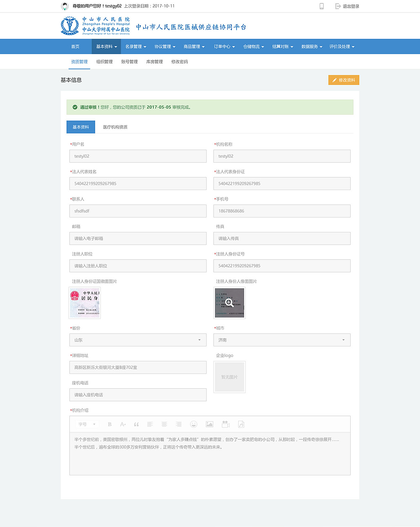Align text left in the editor

pyautogui.click(x=150, y=424)
